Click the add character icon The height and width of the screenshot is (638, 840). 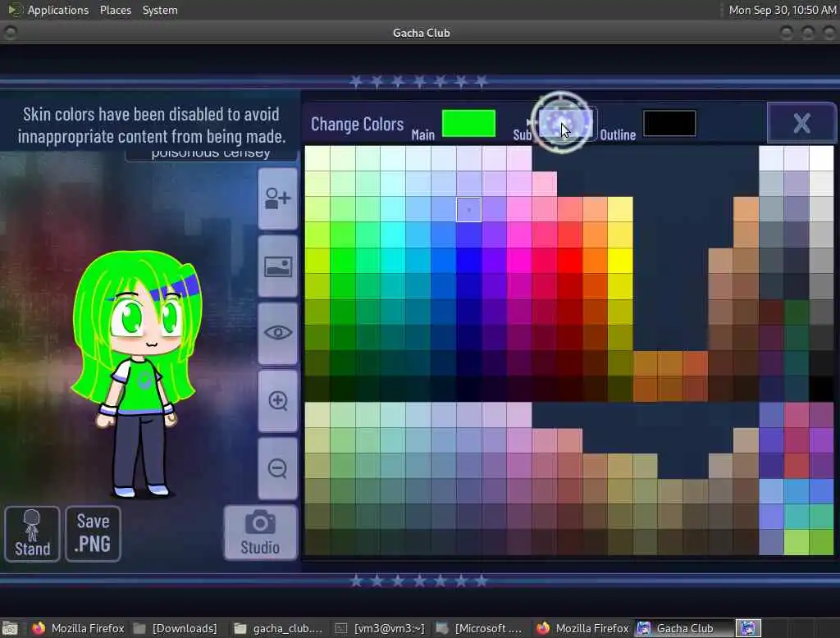pyautogui.click(x=277, y=198)
